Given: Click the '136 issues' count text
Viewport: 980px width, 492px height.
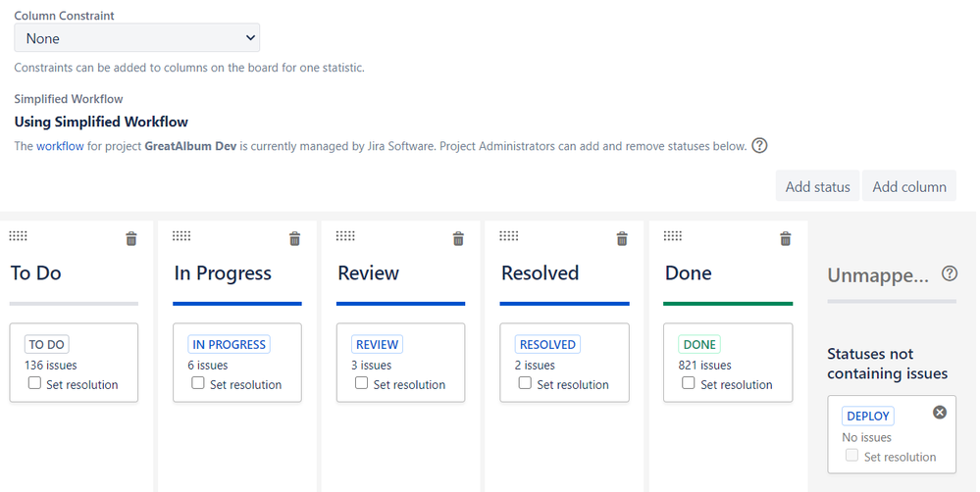Looking at the screenshot, I should click(x=51, y=366).
